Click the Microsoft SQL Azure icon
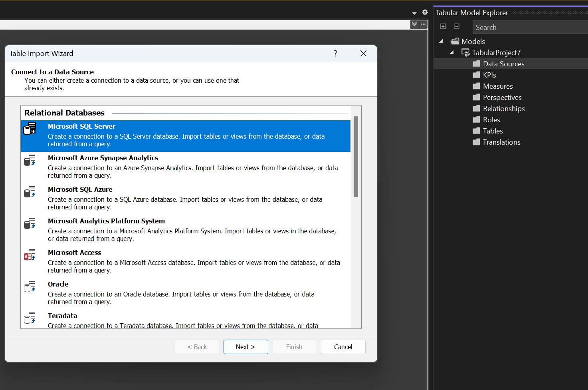This screenshot has height=390, width=588. pos(30,192)
